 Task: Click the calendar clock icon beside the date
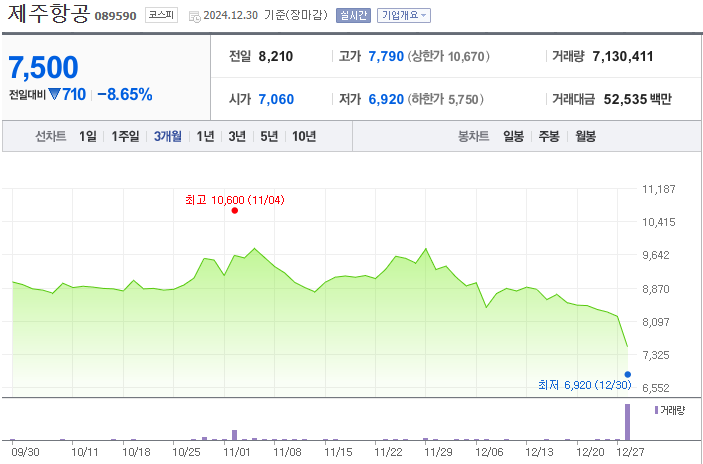pos(195,17)
